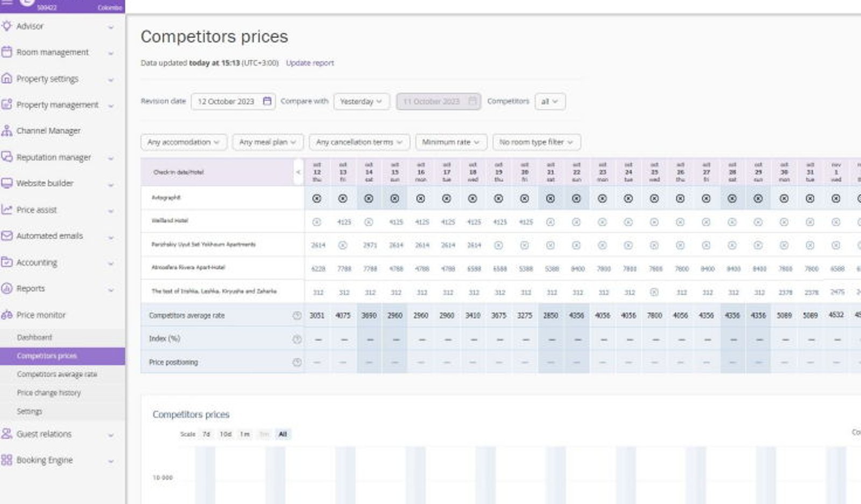
Task: Click the Accounting wallet icon
Action: (7, 262)
